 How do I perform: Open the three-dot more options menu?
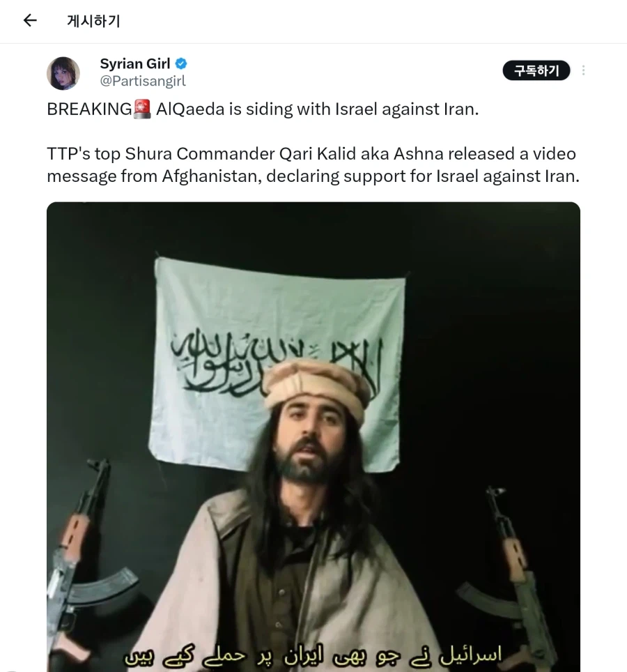point(583,70)
